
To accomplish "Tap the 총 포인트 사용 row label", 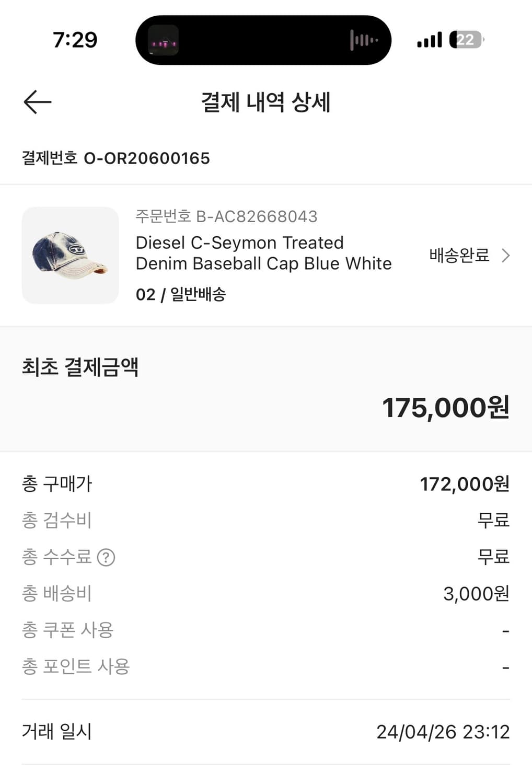I will click(x=76, y=666).
